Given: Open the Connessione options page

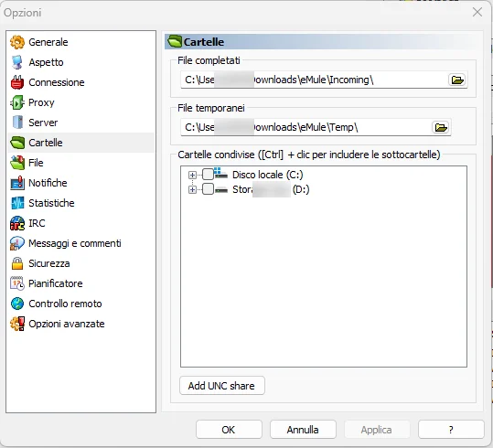Looking at the screenshot, I should (80, 82).
